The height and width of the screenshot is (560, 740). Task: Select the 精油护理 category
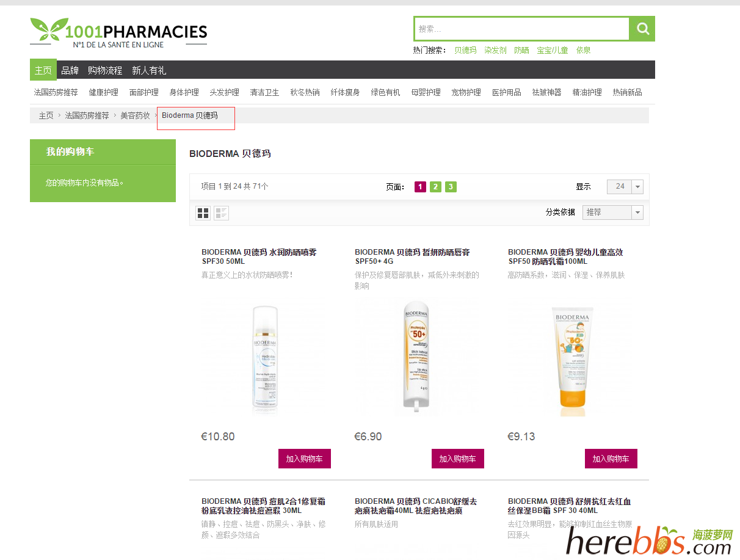(587, 92)
